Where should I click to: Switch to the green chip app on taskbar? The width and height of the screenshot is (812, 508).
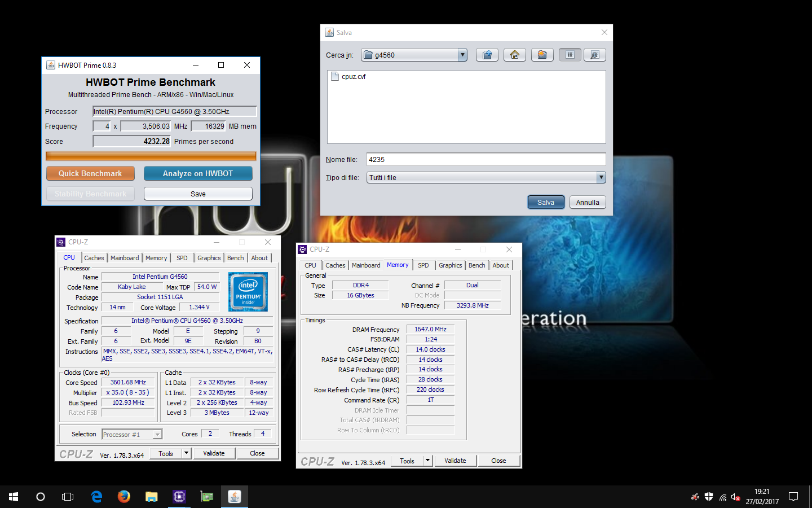click(207, 497)
